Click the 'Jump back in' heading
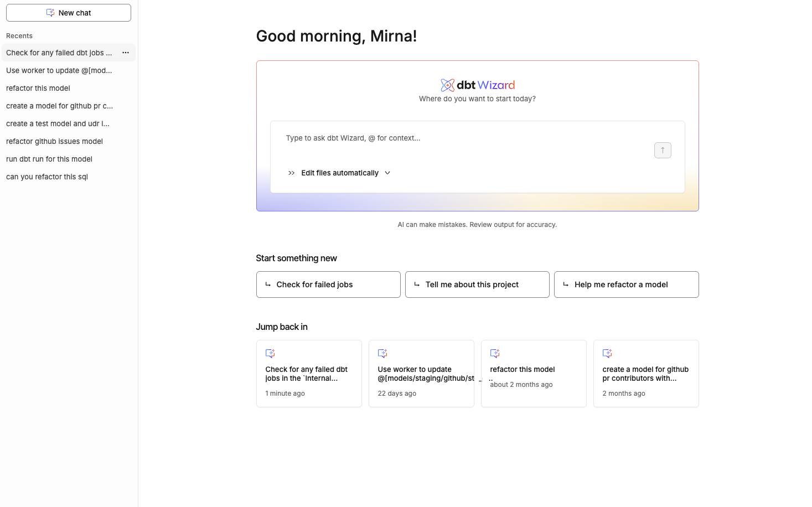 pyautogui.click(x=282, y=327)
